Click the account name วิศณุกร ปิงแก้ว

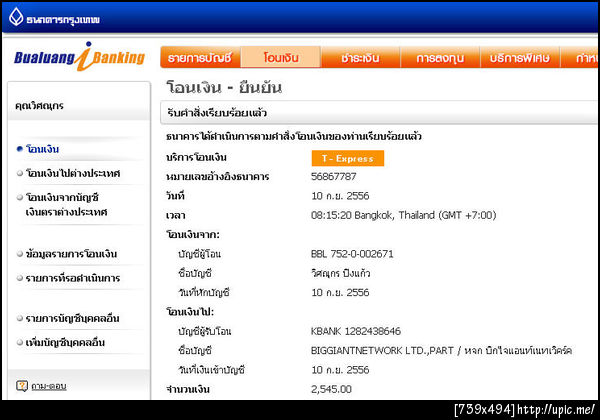pos(341,273)
